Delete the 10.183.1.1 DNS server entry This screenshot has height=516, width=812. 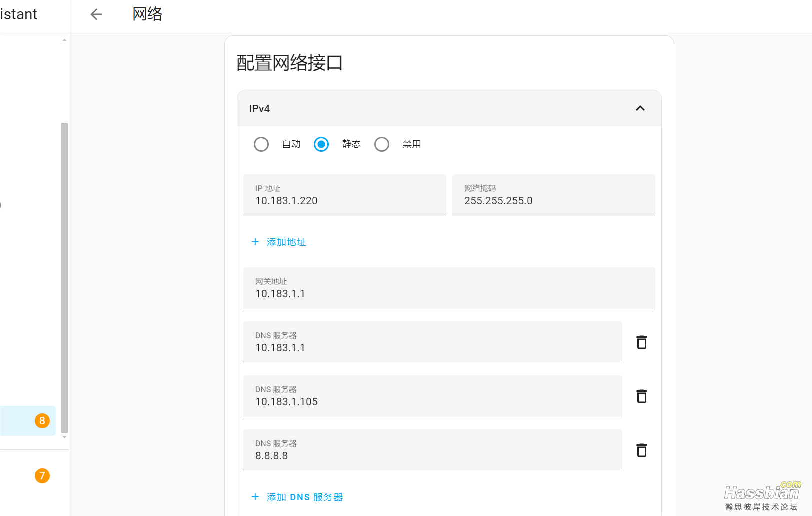[x=642, y=342]
